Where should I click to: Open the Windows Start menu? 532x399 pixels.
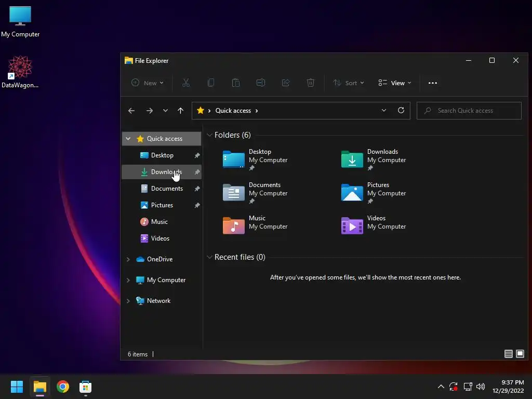(17, 387)
